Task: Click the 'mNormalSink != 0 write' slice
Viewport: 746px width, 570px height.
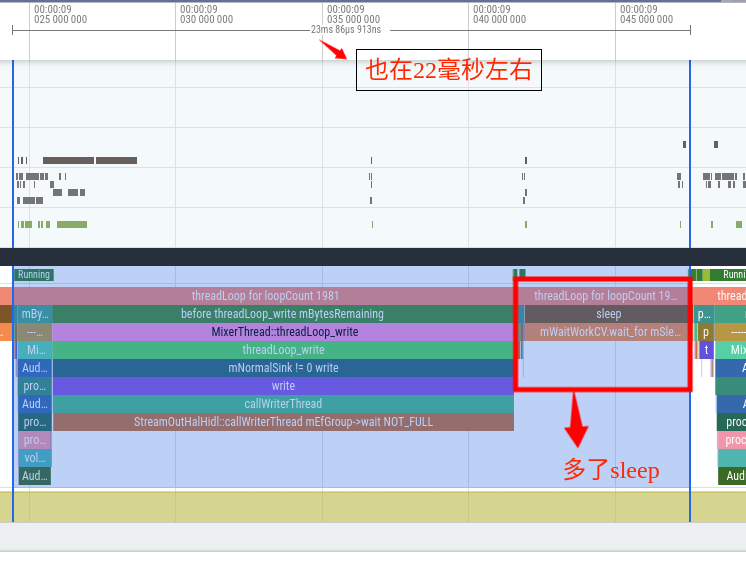Action: [283, 368]
